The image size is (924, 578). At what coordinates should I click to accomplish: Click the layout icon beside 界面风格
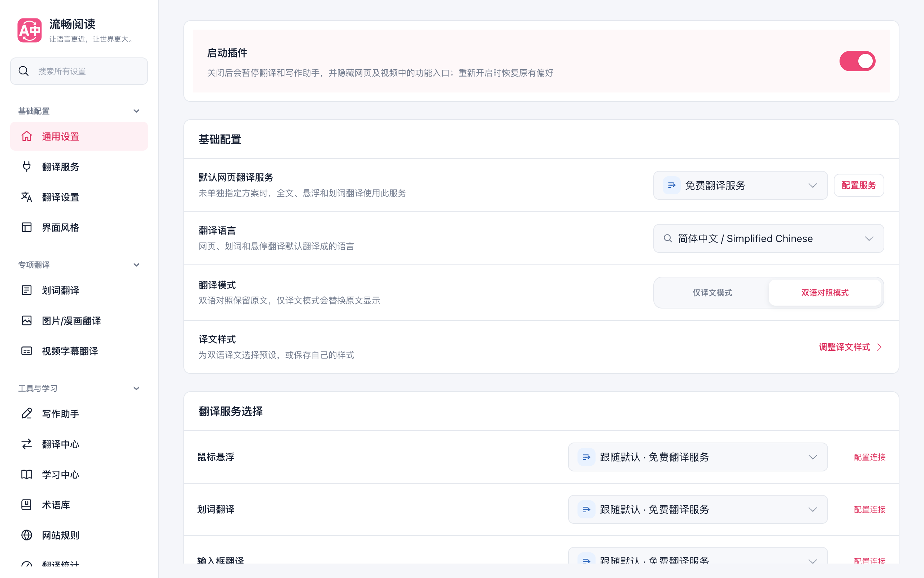pyautogui.click(x=27, y=228)
